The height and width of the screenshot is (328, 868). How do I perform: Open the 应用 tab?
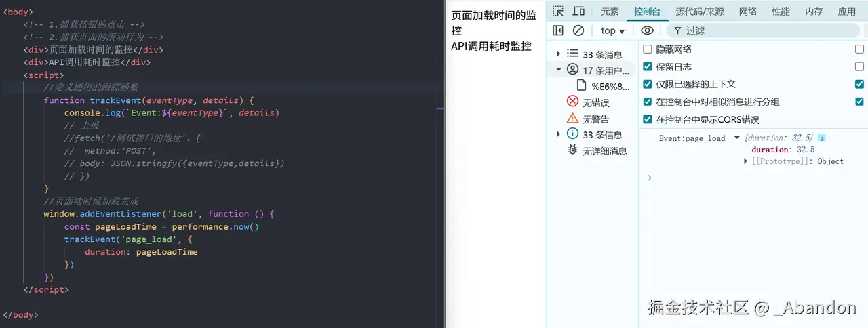[x=847, y=11]
